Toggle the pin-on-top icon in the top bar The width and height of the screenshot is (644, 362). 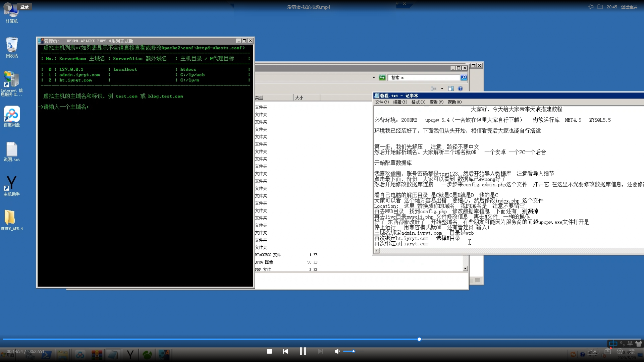[591, 7]
